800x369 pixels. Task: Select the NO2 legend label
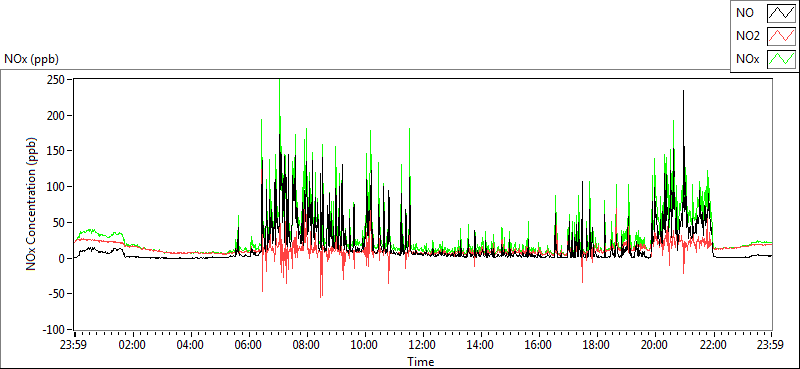coord(747,36)
